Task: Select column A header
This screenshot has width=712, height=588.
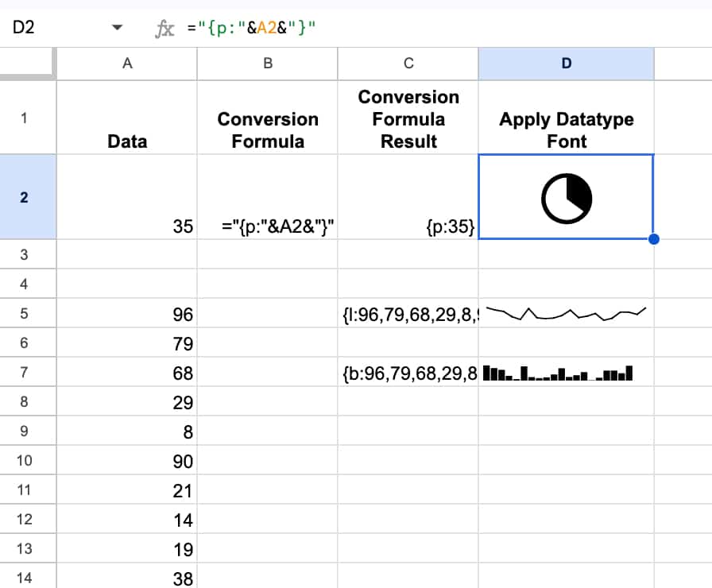Action: 127,64
